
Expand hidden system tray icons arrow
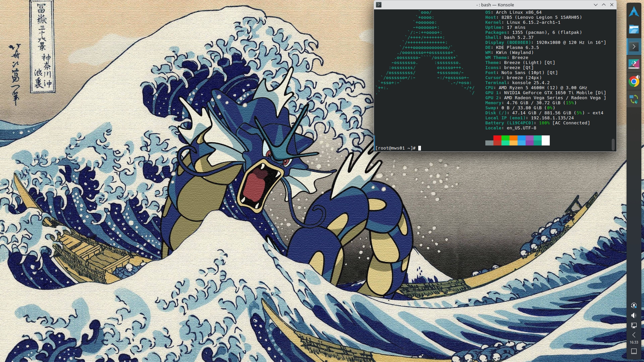pos(634,335)
